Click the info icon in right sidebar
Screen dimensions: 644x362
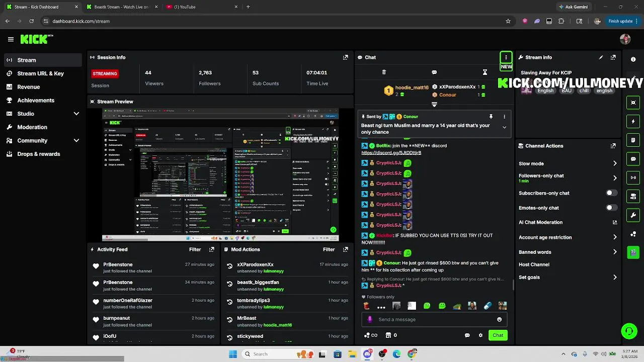tap(633, 59)
